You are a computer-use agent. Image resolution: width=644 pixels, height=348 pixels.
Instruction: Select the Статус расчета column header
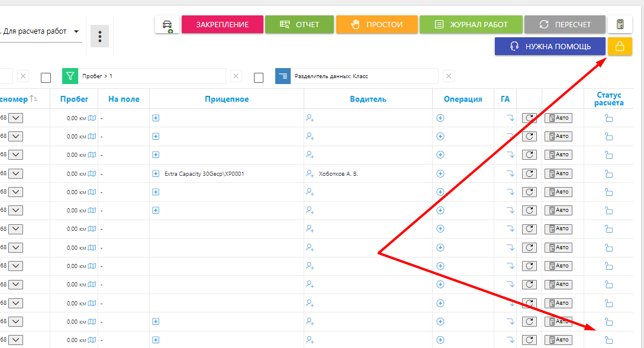tap(608, 99)
